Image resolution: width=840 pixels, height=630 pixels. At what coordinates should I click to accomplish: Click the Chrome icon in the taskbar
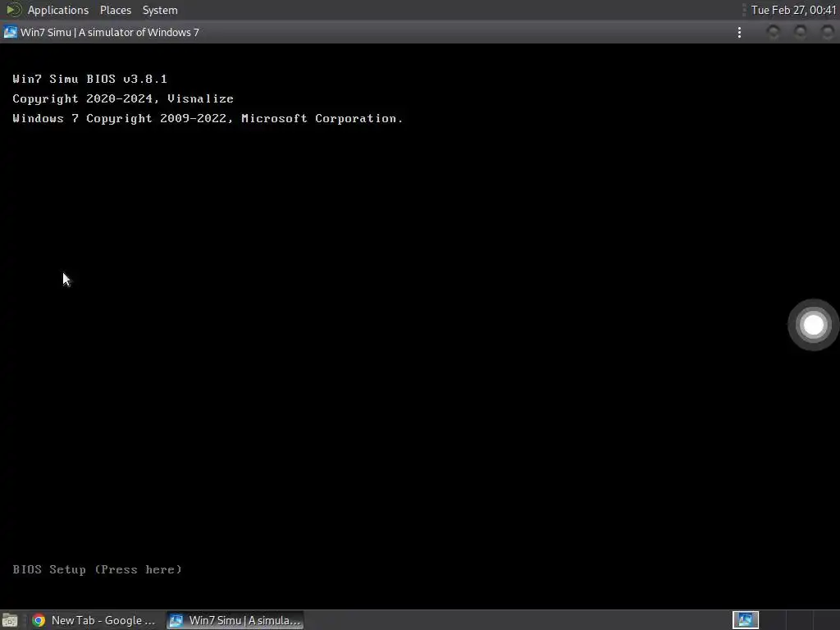point(39,620)
